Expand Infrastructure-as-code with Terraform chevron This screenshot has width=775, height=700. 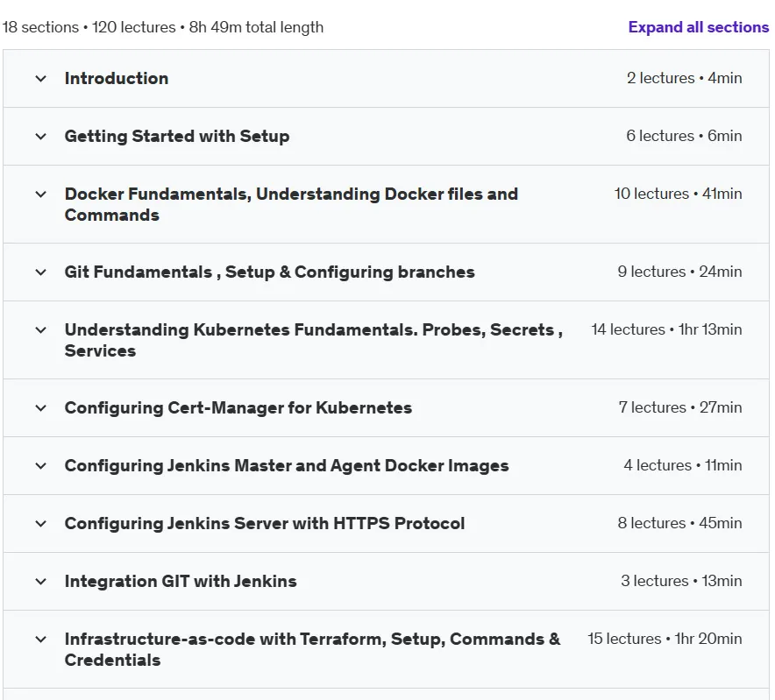[41, 640]
